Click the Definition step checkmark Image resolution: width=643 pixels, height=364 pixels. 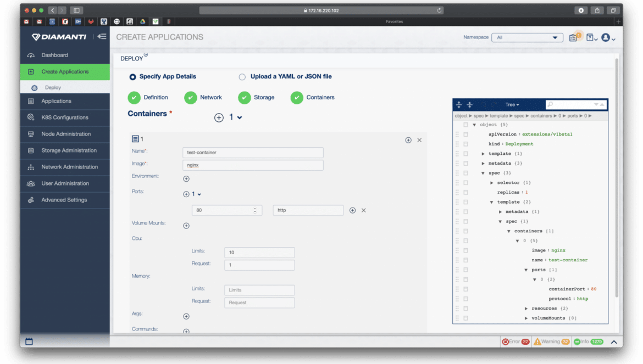click(x=134, y=97)
